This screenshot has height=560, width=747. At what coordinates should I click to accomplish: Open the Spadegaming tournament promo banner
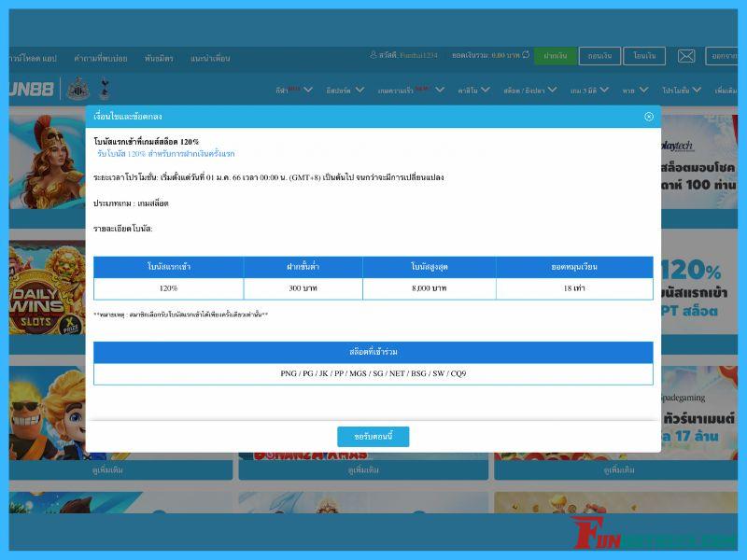698,413
